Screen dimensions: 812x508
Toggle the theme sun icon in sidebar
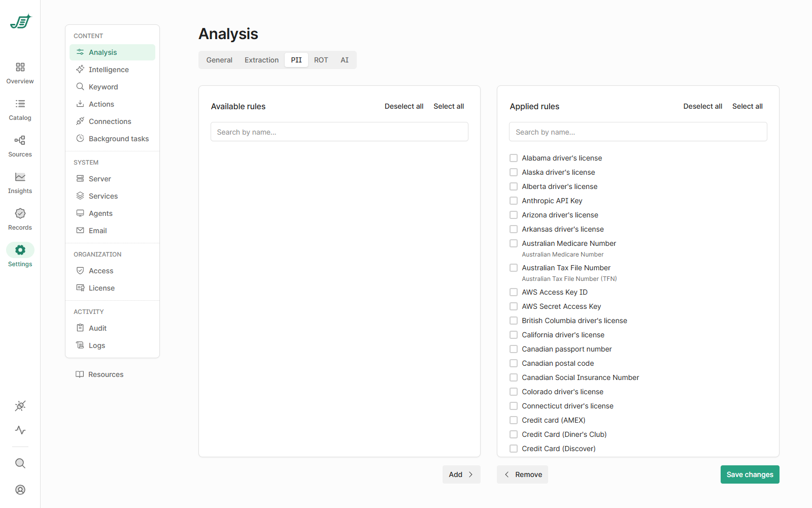tap(20, 406)
